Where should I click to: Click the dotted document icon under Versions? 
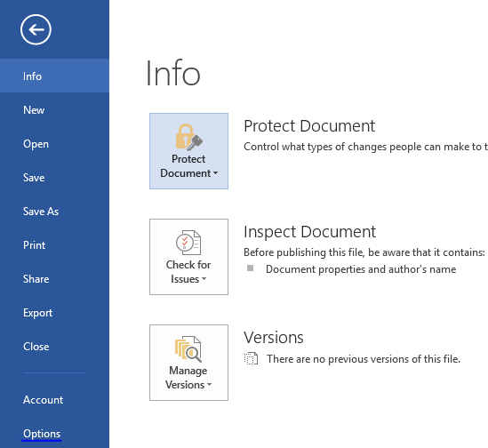coord(251,358)
